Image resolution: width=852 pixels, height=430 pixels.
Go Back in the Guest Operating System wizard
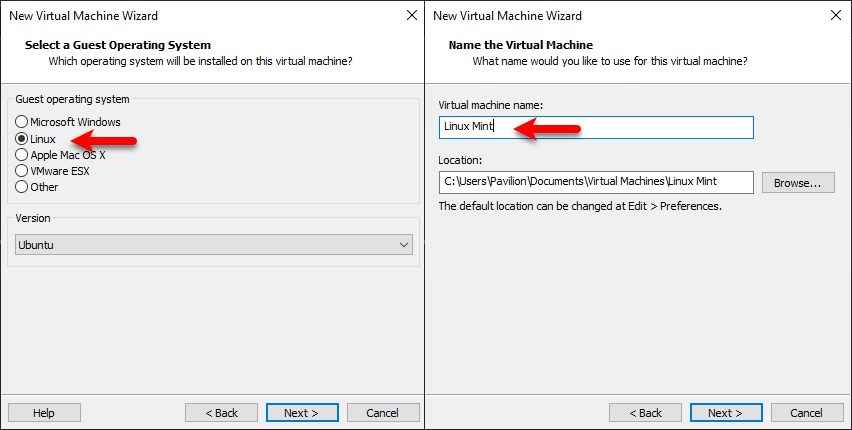point(221,413)
